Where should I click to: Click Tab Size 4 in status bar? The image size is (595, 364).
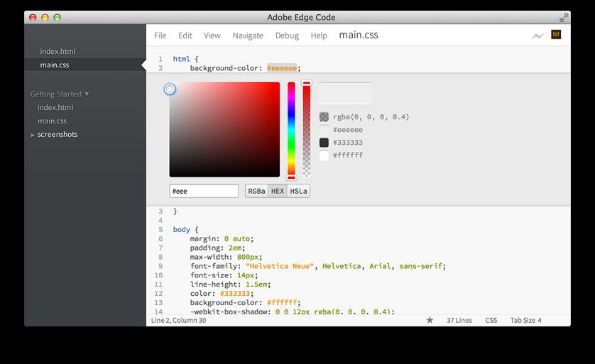tap(525, 321)
